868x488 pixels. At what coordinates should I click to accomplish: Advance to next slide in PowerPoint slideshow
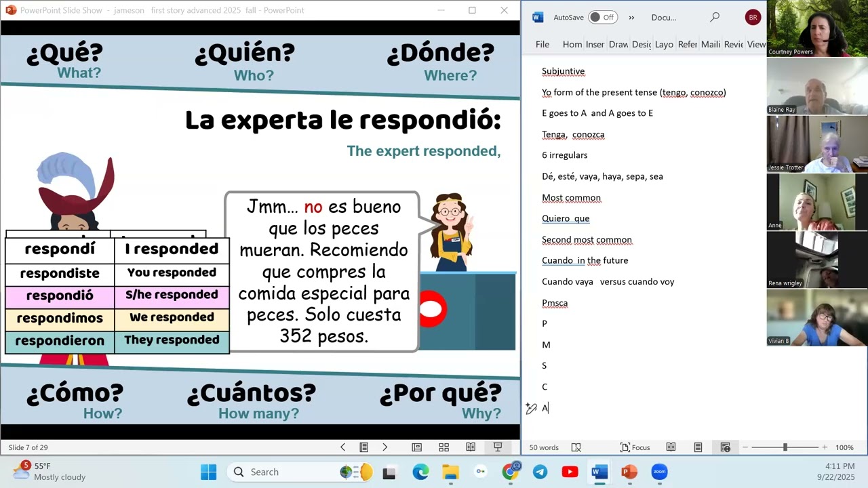[384, 447]
